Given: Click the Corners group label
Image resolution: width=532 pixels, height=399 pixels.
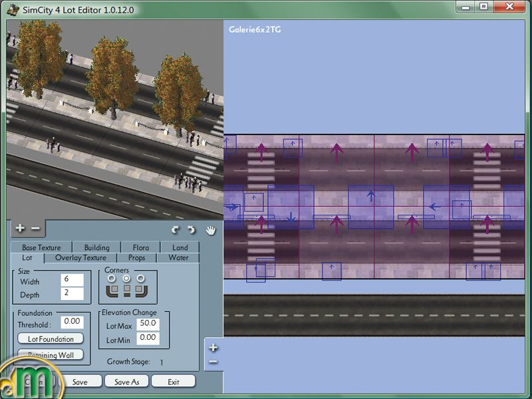Looking at the screenshot, I should coord(117,270).
